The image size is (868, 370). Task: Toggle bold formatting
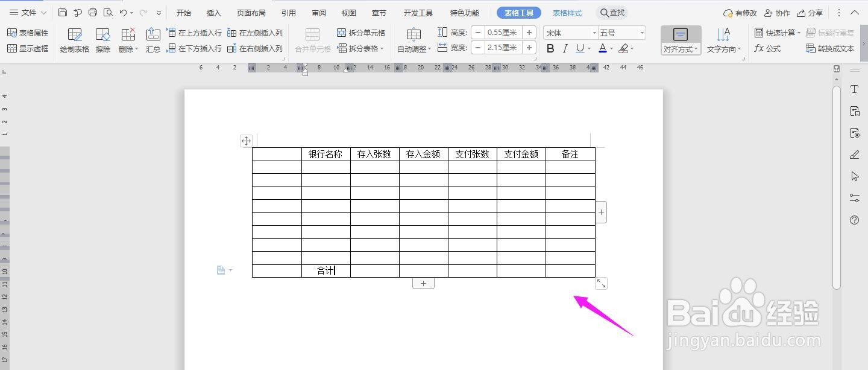coord(549,48)
